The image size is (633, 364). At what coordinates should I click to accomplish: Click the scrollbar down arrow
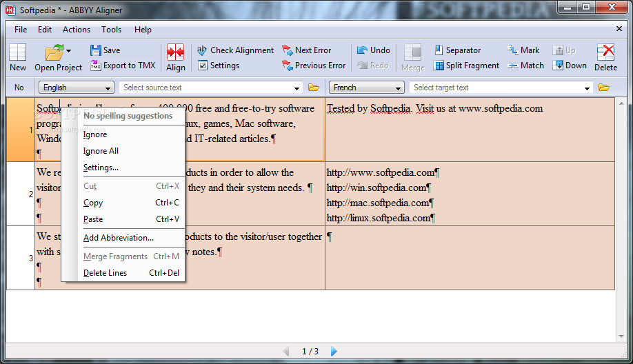(x=621, y=336)
